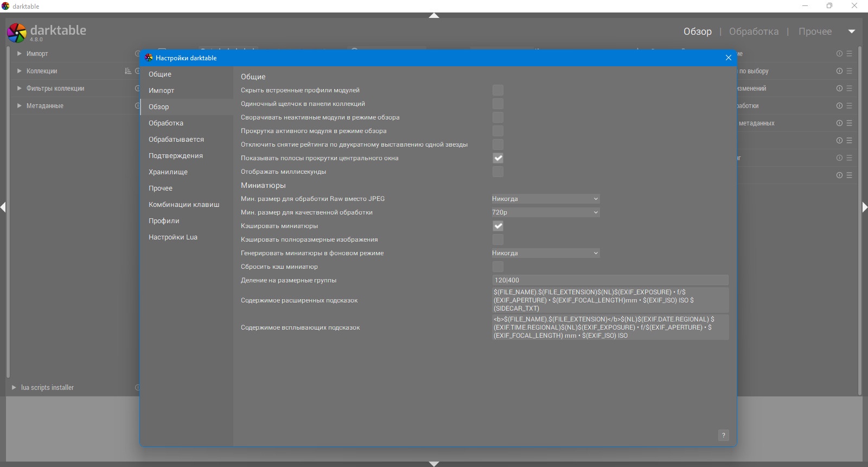
Task: Collapse the right side panel arrow
Action: (x=865, y=207)
